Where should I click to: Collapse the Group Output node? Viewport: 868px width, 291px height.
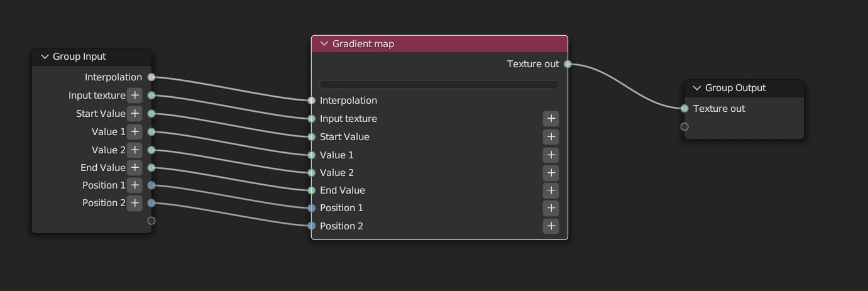pos(697,88)
